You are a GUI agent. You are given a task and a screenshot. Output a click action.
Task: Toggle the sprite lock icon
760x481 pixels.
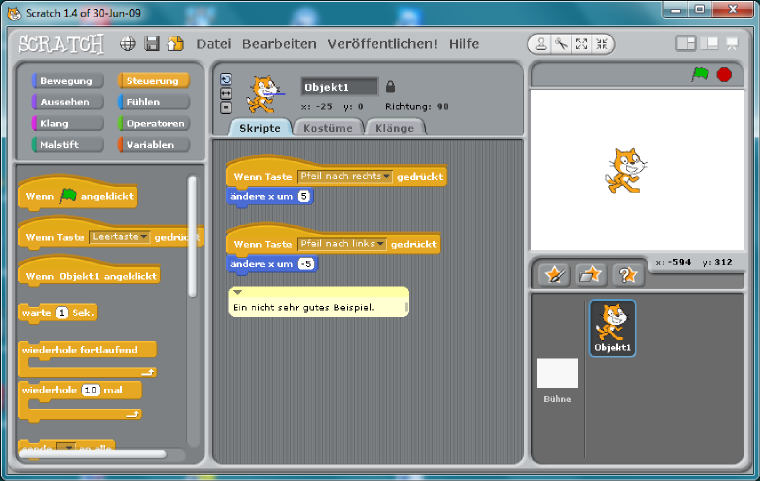point(390,87)
